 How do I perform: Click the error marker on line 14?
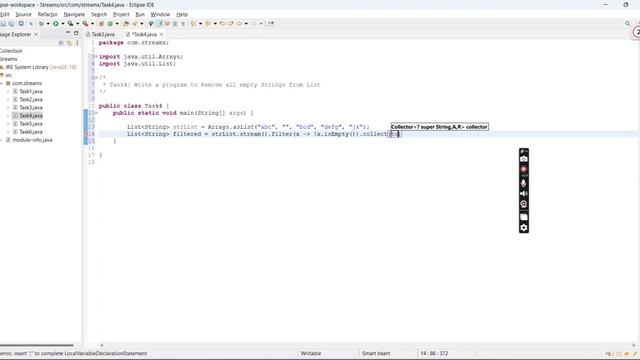pyautogui.click(x=86, y=134)
